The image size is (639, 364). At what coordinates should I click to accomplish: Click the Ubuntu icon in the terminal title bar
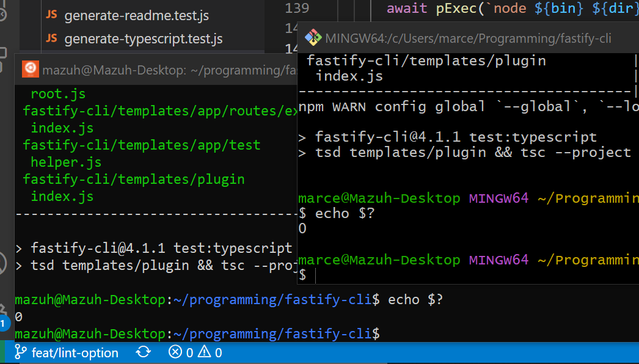pos(30,69)
